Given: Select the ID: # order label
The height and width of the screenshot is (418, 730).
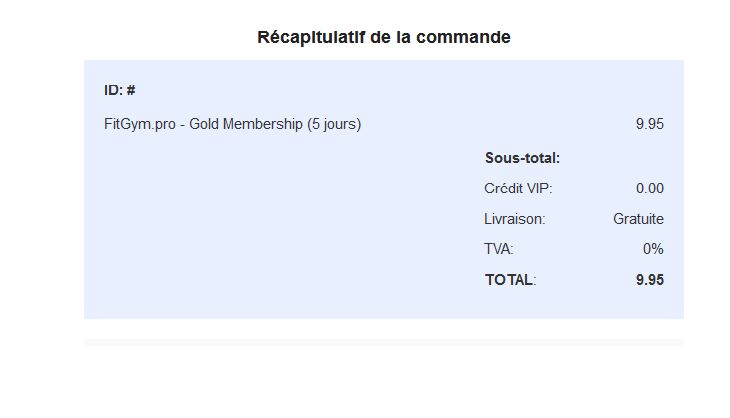Looking at the screenshot, I should [x=120, y=90].
